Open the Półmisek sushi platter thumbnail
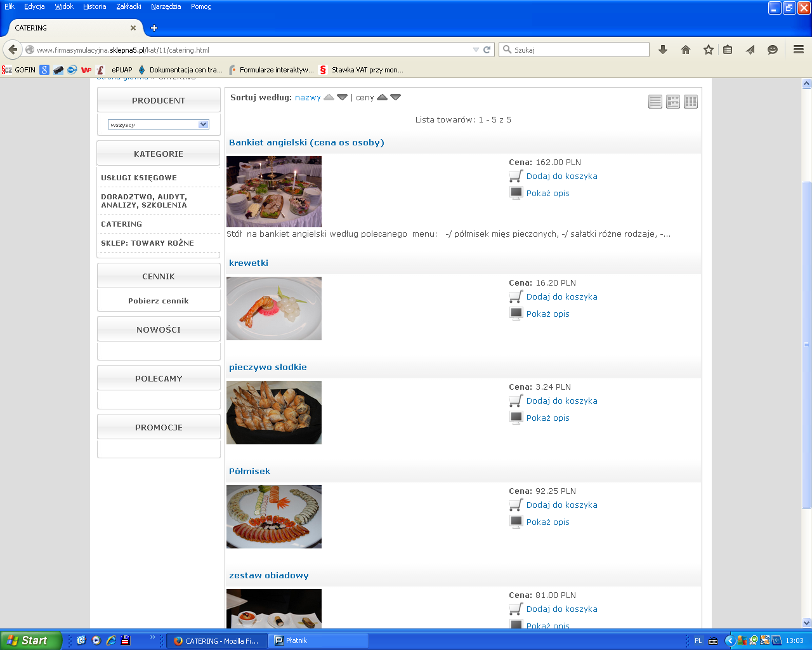Screen dimensions: 812x650 pyautogui.click(x=274, y=517)
